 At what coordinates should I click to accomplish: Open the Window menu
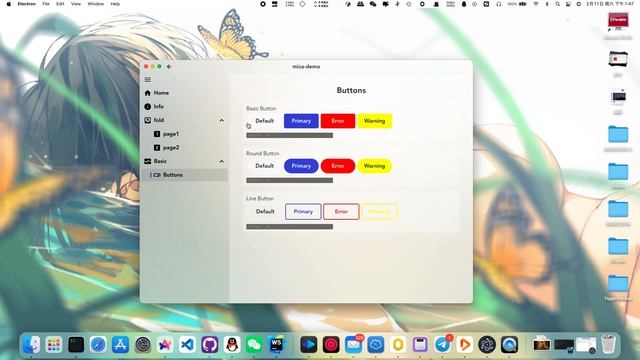tap(96, 4)
